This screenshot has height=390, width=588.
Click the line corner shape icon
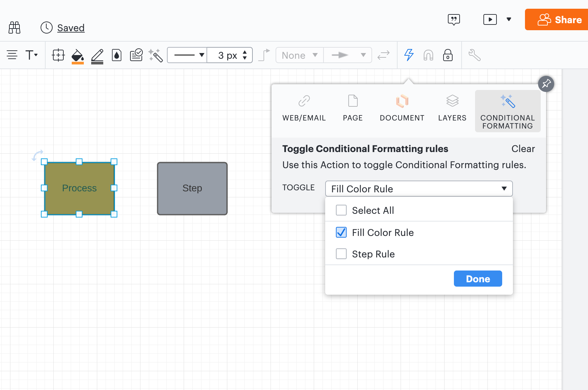click(264, 55)
